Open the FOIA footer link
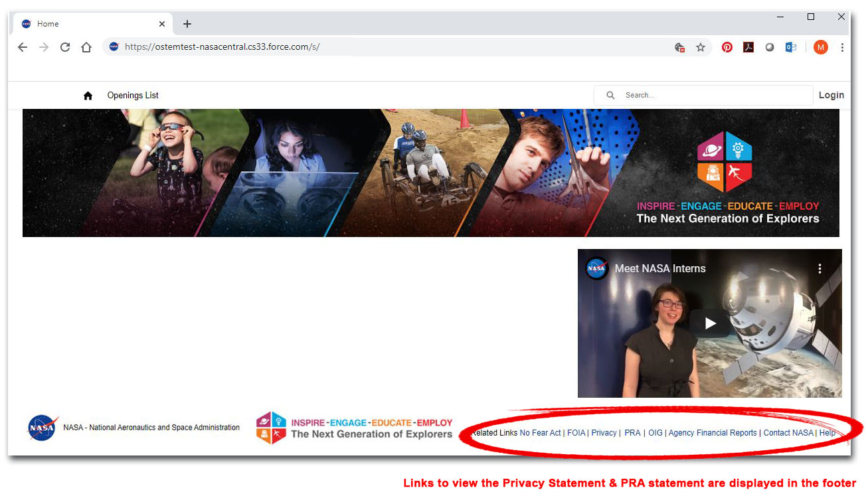The image size is (868, 496). [576, 433]
